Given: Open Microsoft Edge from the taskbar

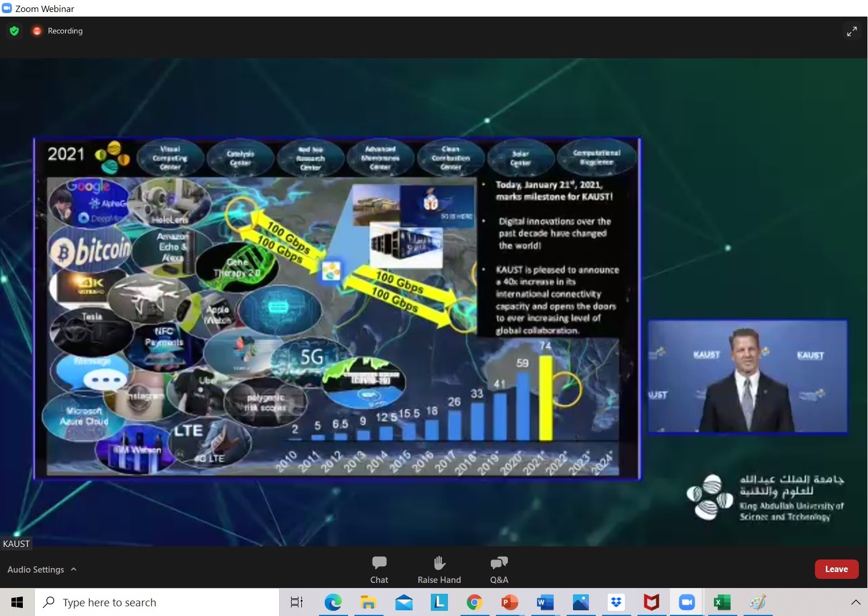Looking at the screenshot, I should coord(333,602).
